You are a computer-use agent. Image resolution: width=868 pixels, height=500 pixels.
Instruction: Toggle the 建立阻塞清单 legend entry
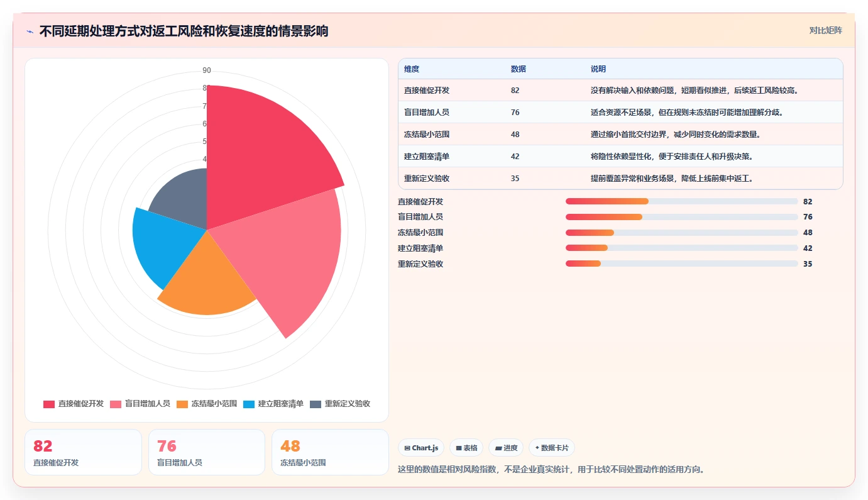pos(273,404)
